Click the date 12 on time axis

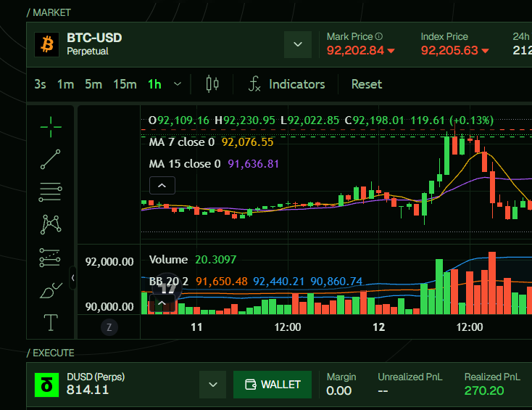click(379, 327)
